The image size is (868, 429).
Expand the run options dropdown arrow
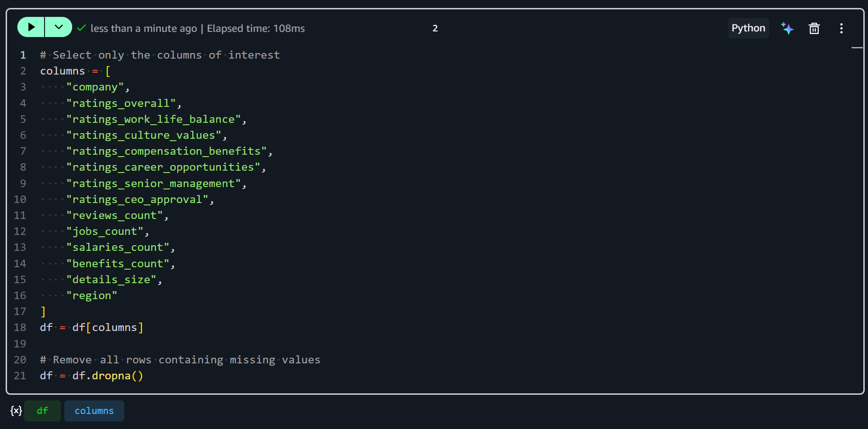pos(59,27)
